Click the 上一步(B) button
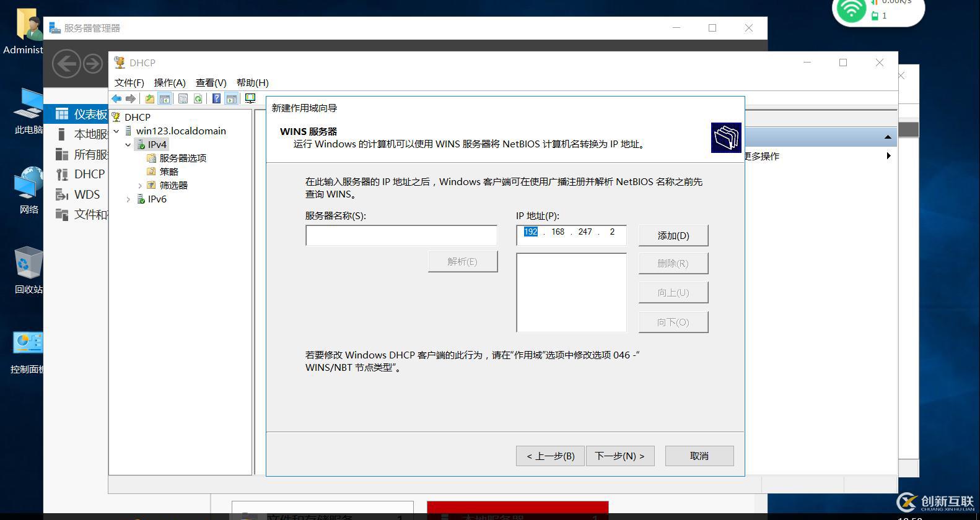Screen dimensions: 980x520 click(550, 456)
